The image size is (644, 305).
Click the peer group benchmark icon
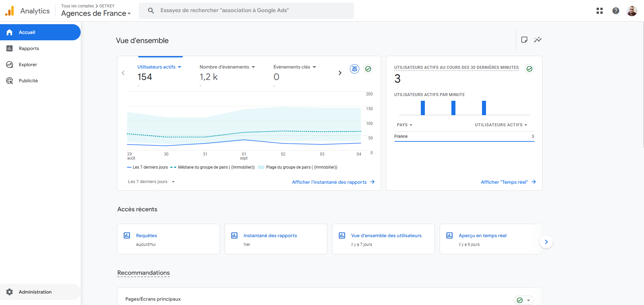[x=354, y=69]
